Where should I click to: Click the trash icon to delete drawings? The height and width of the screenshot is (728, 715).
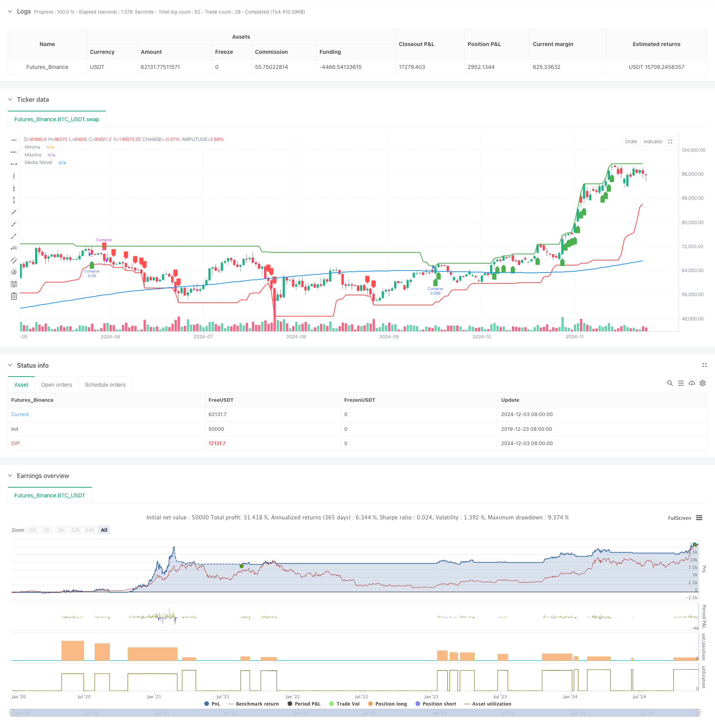pyautogui.click(x=14, y=296)
